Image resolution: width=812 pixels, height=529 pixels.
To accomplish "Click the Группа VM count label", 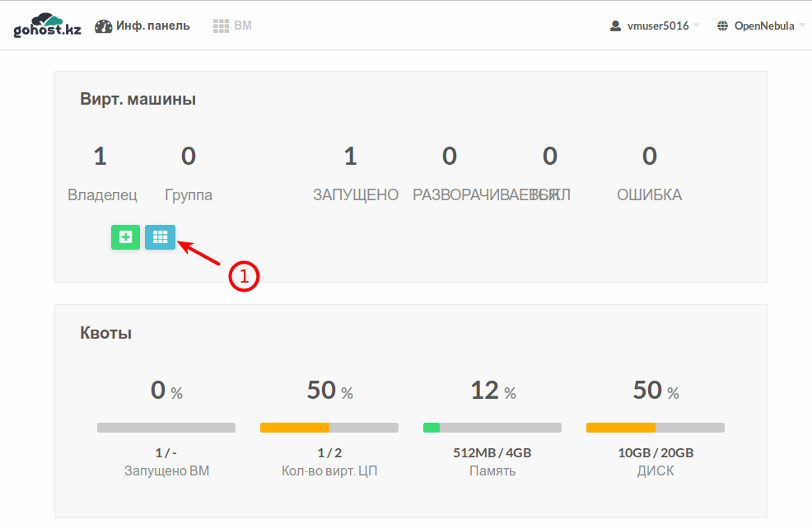I will pyautogui.click(x=189, y=195).
